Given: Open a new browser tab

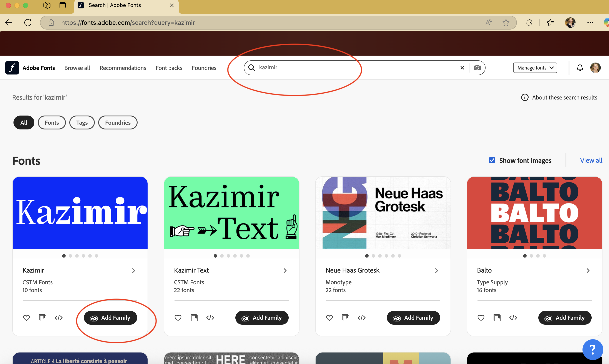Looking at the screenshot, I should (188, 5).
